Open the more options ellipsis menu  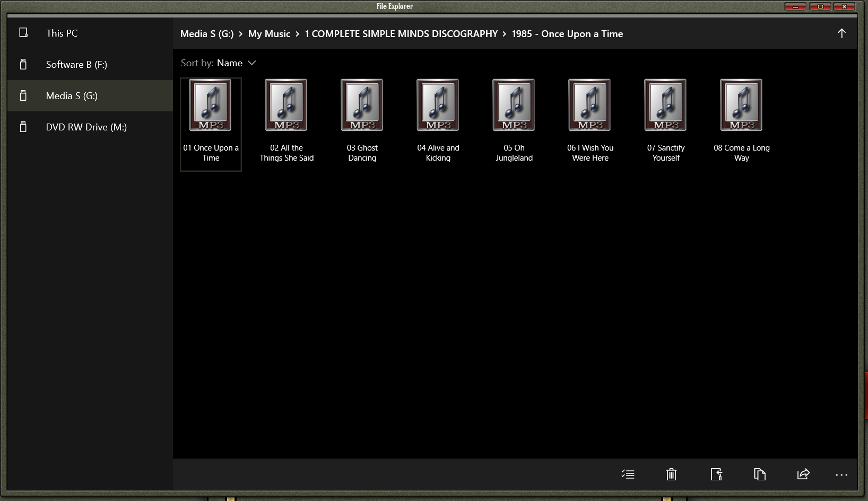tap(841, 475)
